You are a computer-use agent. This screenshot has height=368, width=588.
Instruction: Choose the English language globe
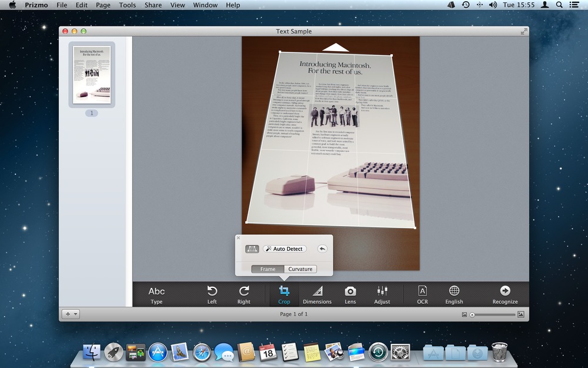(x=454, y=295)
